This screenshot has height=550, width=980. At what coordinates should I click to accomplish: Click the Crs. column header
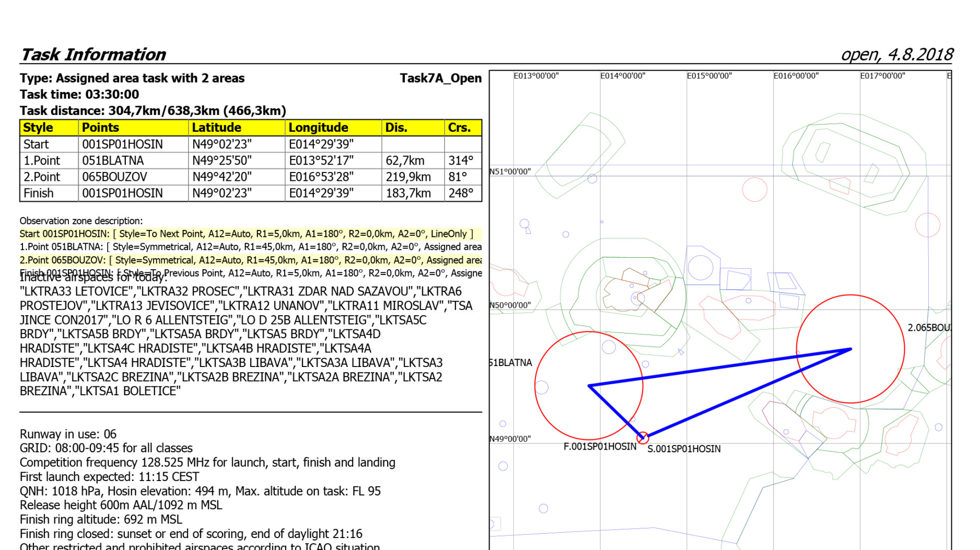(x=459, y=128)
